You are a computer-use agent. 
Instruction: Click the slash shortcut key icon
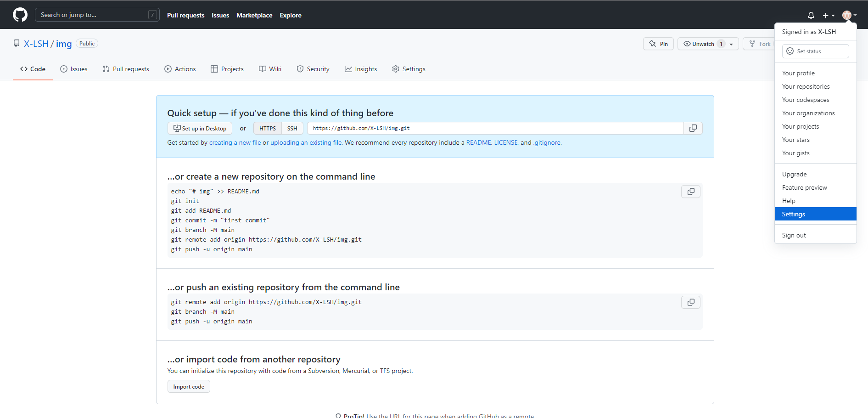pyautogui.click(x=153, y=15)
